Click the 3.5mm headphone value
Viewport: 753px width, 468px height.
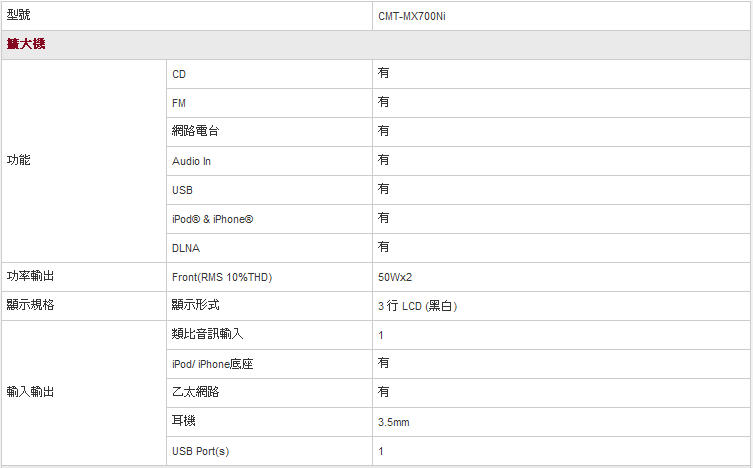coord(393,422)
